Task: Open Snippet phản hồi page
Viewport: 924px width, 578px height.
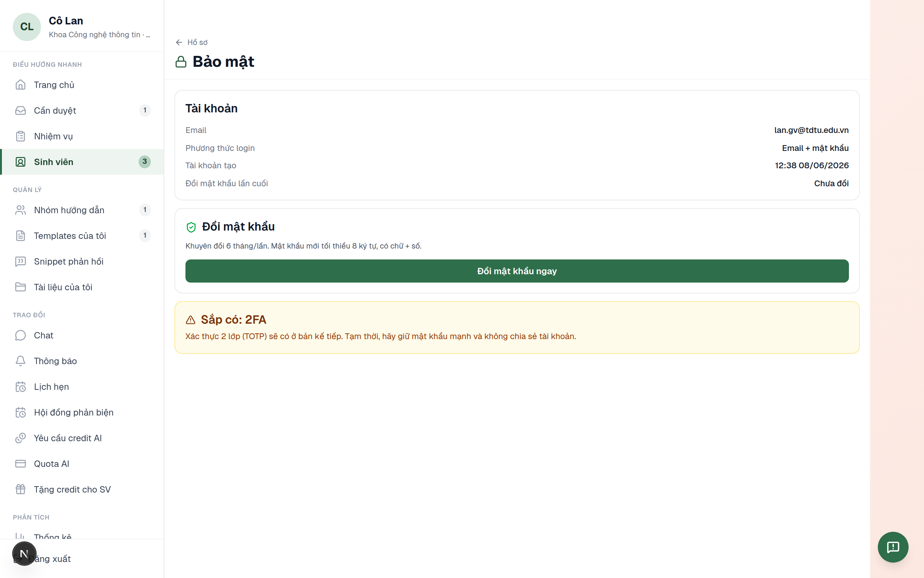Action: (x=82, y=261)
